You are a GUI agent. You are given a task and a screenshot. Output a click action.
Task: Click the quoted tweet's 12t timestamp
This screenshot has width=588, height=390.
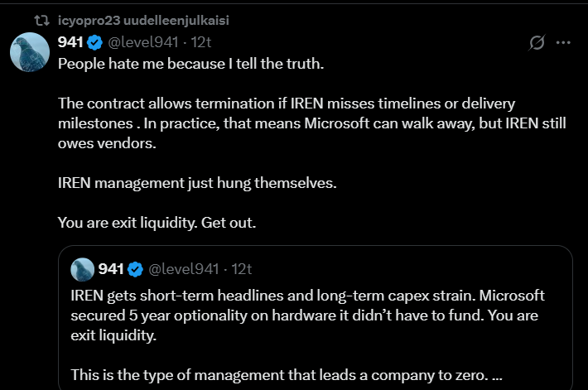(241, 269)
